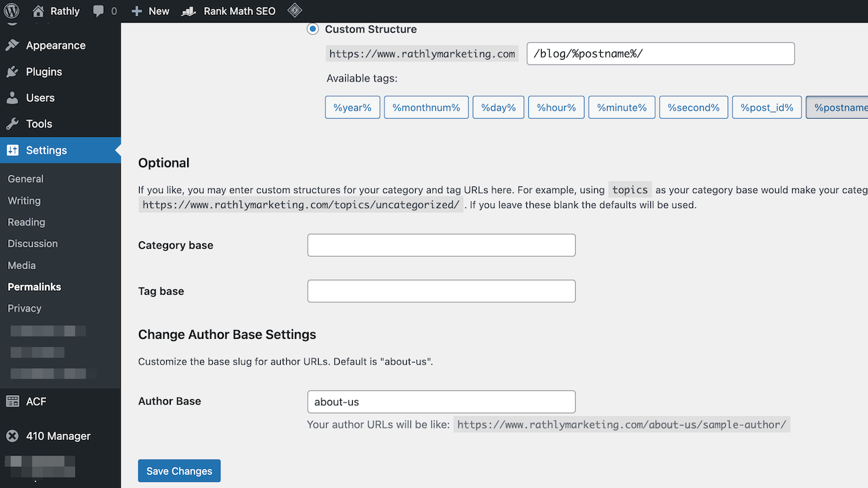Open the Rank Math SEO admin menu
Viewport: 868px width, 488px height.
click(229, 11)
